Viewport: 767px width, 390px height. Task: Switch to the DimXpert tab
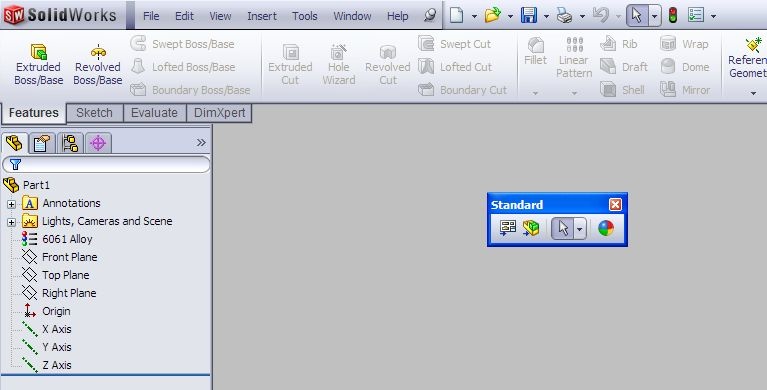coord(219,113)
